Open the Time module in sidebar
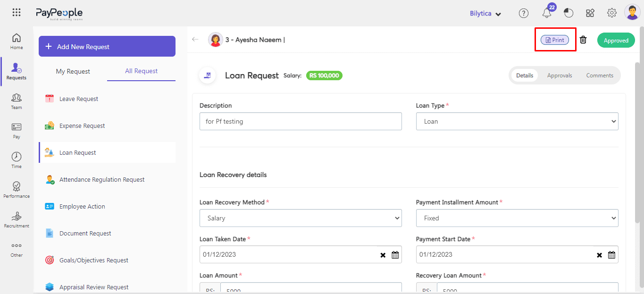The width and height of the screenshot is (644, 294). pyautogui.click(x=17, y=160)
